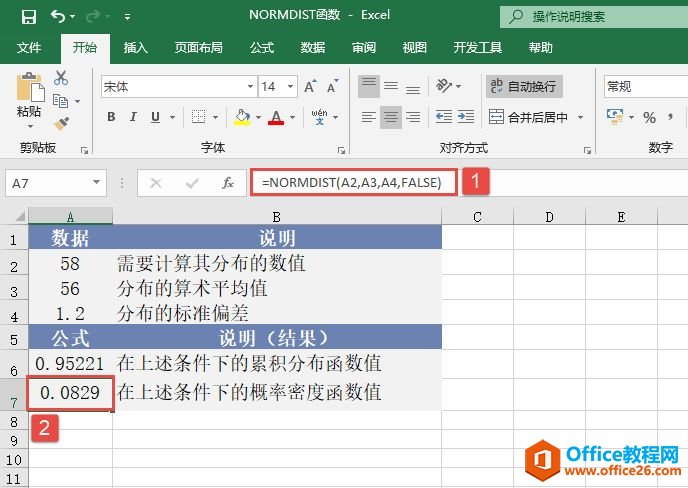
Task: Toggle Align Right horizontal alignment
Action: (x=412, y=117)
